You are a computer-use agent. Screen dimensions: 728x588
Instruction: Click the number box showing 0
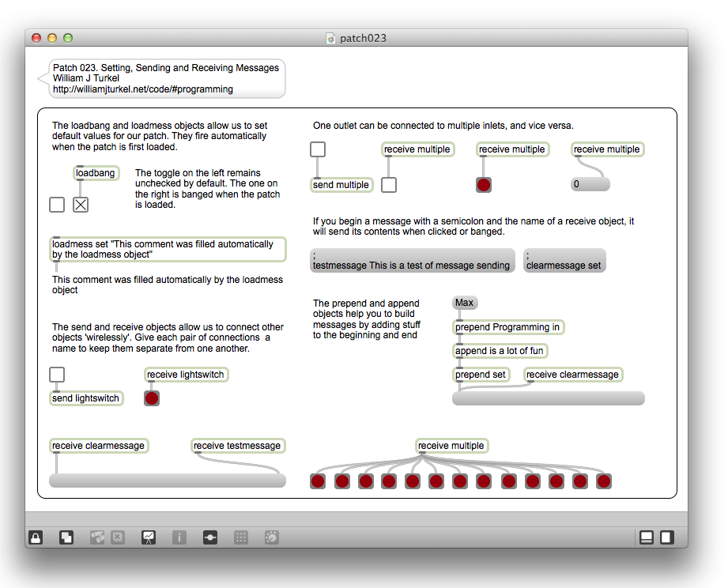point(590,184)
